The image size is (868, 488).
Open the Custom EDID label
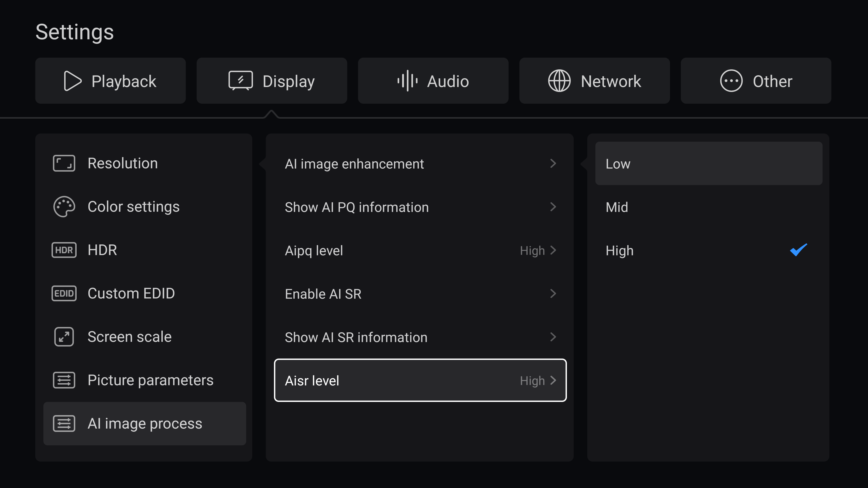131,293
